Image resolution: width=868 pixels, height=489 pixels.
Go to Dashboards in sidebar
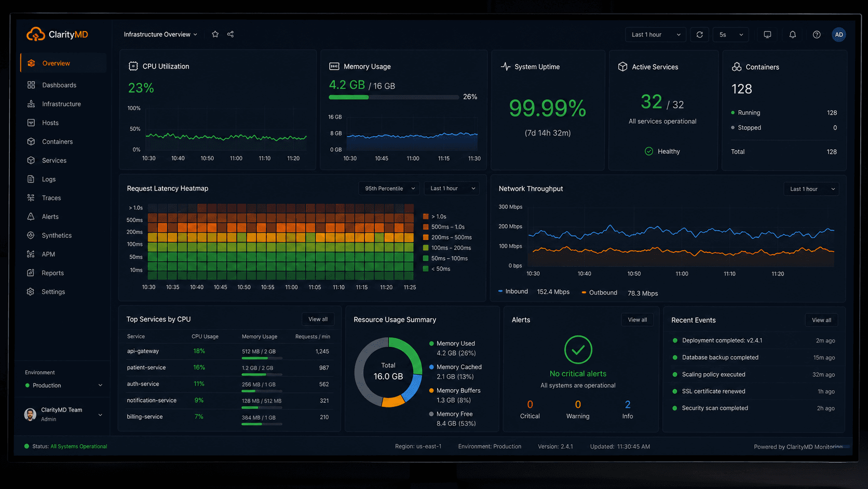click(x=59, y=85)
